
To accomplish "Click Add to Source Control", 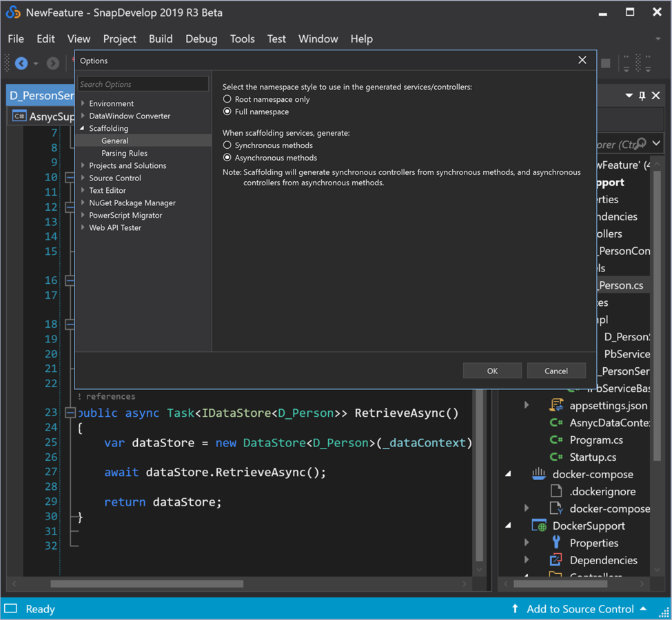I will click(x=580, y=609).
